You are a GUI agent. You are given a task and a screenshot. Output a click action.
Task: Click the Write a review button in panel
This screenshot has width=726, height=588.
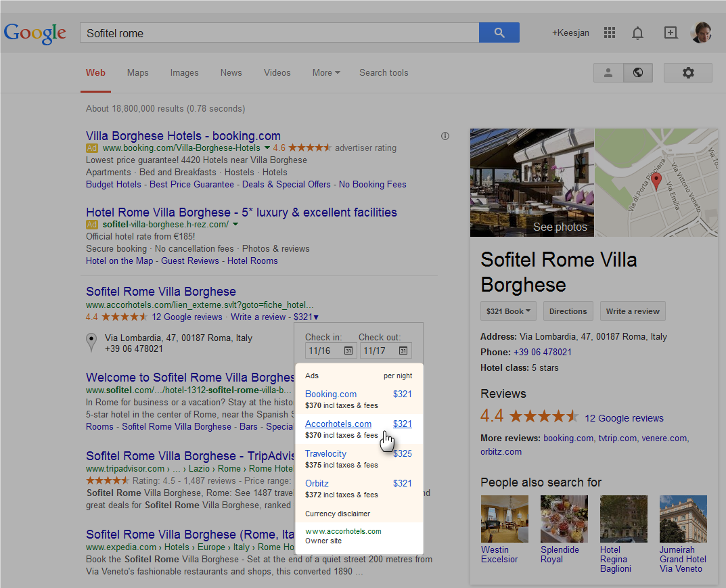click(x=633, y=311)
